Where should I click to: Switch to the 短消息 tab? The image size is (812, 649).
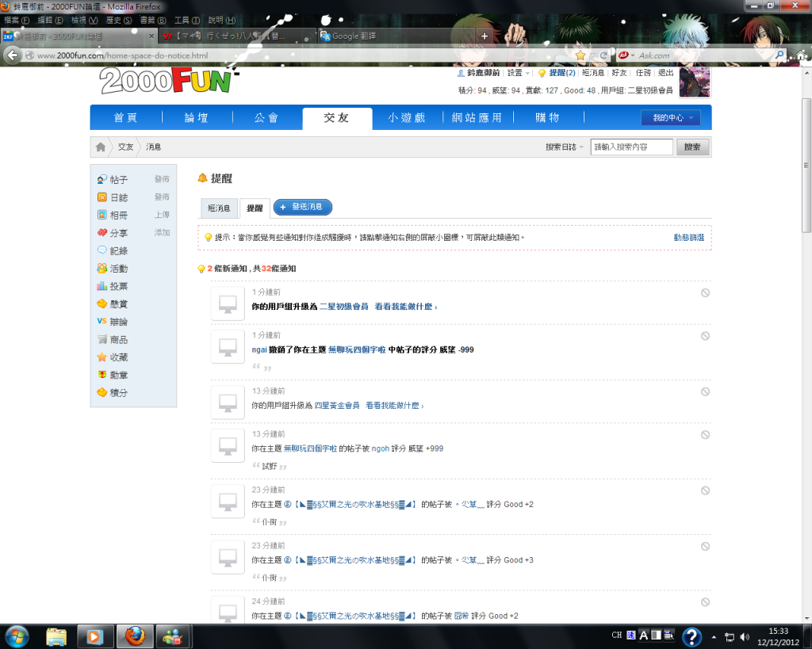coord(218,208)
